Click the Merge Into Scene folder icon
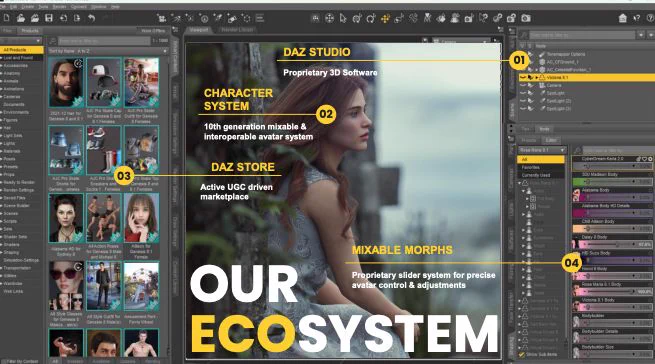This screenshot has width=655, height=364. click(x=35, y=18)
